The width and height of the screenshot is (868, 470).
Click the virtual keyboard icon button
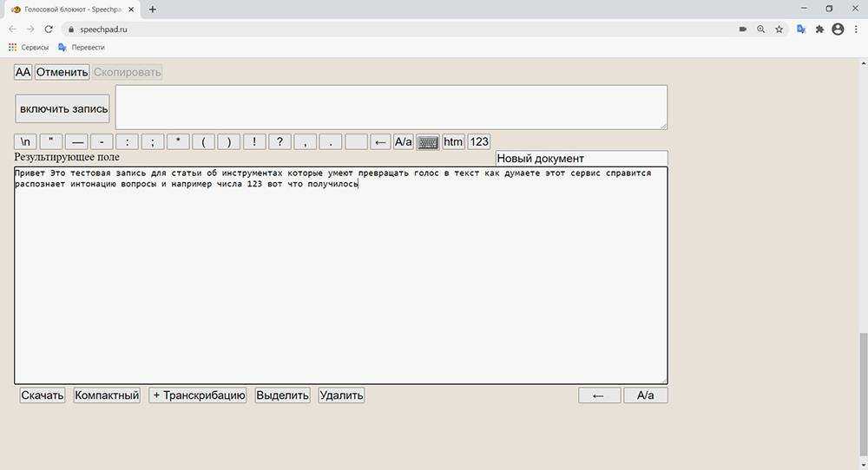tap(428, 142)
